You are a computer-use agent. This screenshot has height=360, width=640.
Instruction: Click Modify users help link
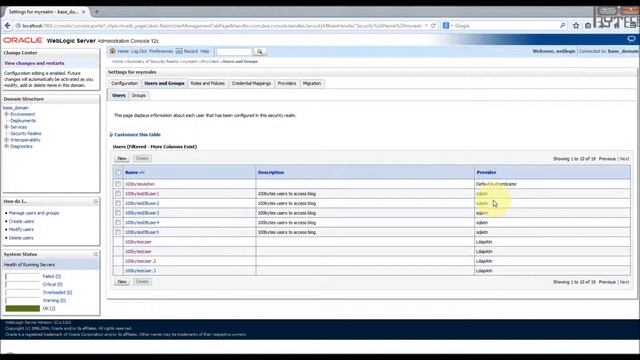tap(21, 229)
